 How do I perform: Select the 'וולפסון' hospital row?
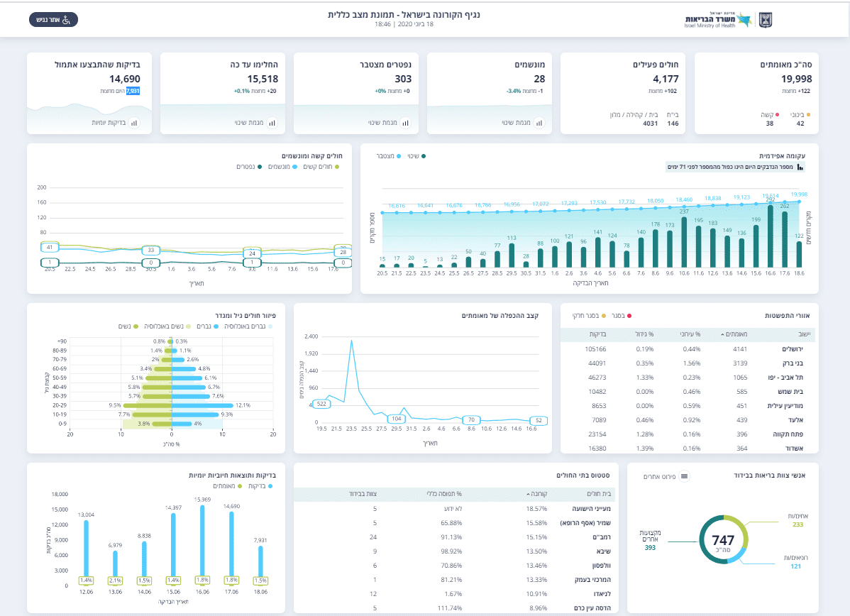click(x=457, y=565)
